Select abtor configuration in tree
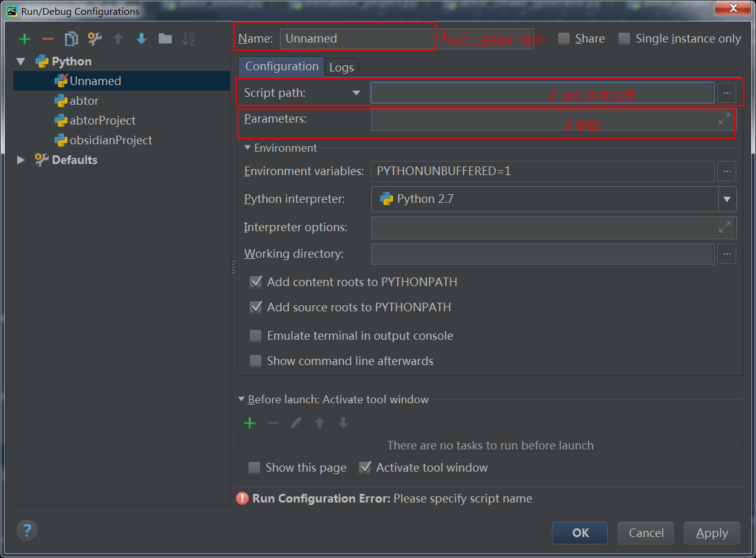 (122, 101)
